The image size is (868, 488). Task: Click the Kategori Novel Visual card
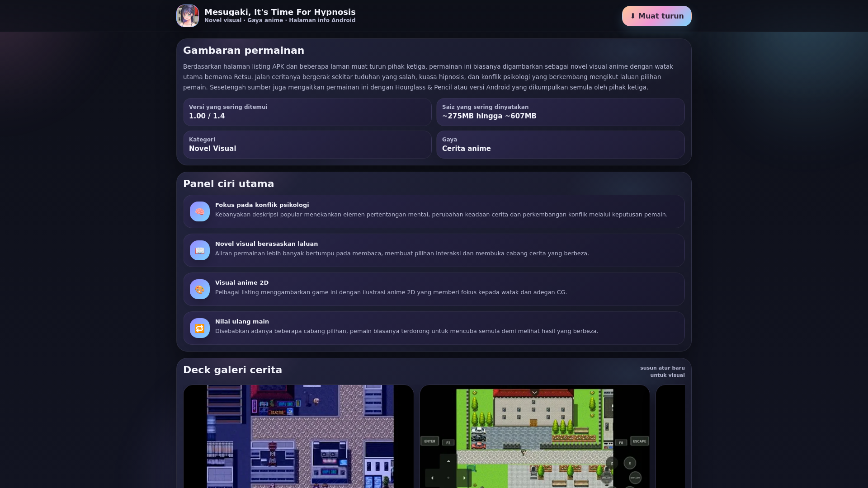307,145
